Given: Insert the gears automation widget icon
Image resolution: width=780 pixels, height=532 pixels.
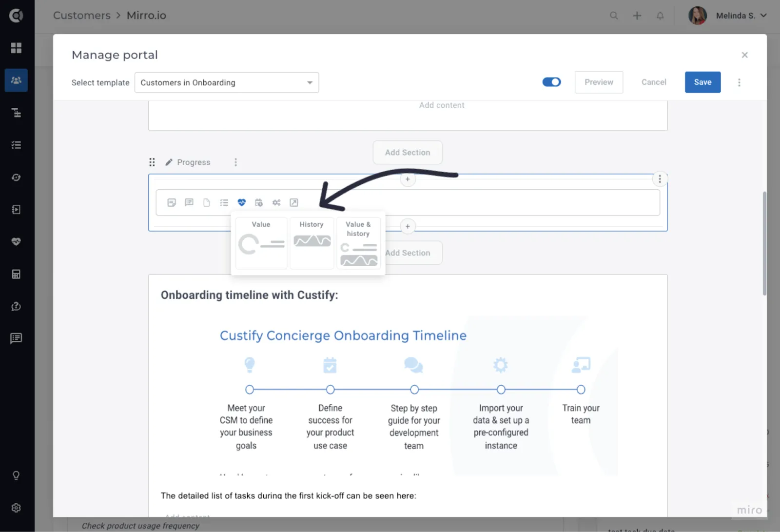Looking at the screenshot, I should pos(276,202).
